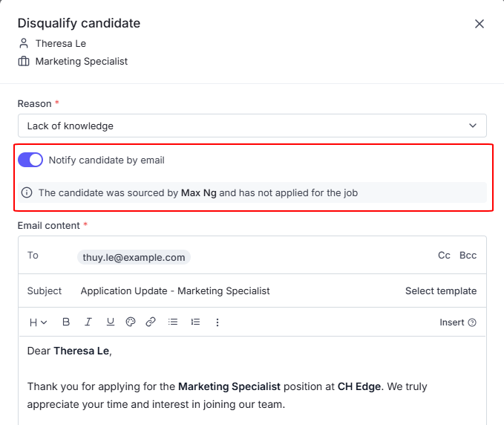Image resolution: width=504 pixels, height=425 pixels.
Task: Add Bcc recipients to the email
Action: [x=468, y=256]
